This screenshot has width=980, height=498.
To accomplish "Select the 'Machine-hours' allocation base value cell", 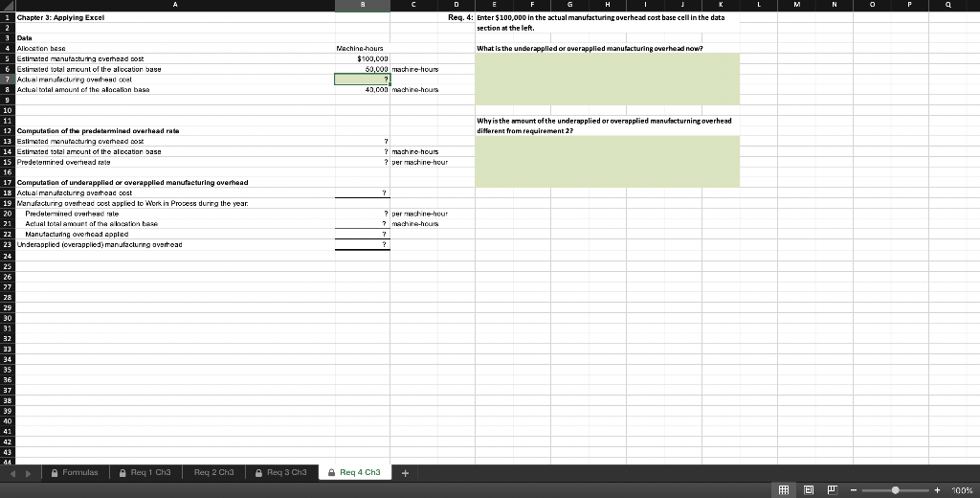I will tap(363, 48).
